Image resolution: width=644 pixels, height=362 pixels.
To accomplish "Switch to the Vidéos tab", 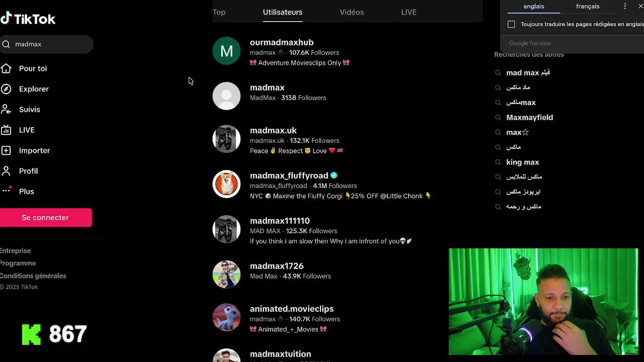I will pyautogui.click(x=352, y=12).
